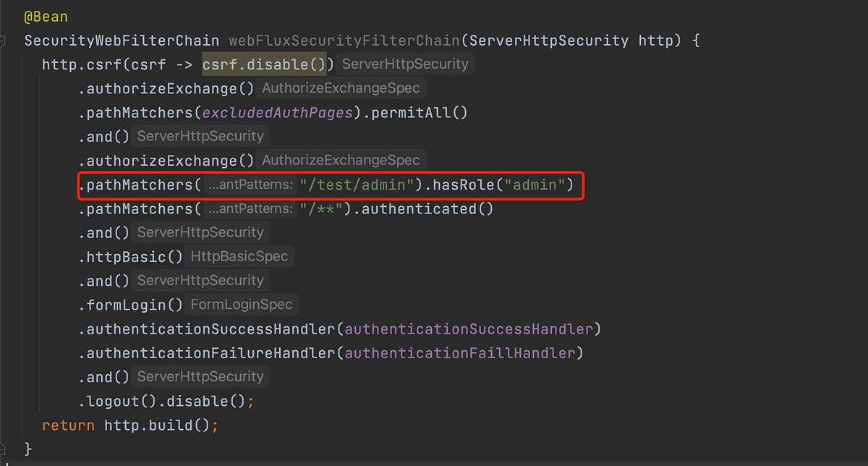868x466 pixels.
Task: Select the @Bean annotation
Action: coord(46,16)
